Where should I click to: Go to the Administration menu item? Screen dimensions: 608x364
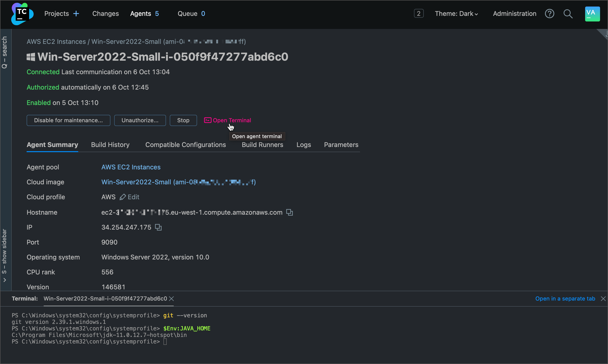(514, 14)
